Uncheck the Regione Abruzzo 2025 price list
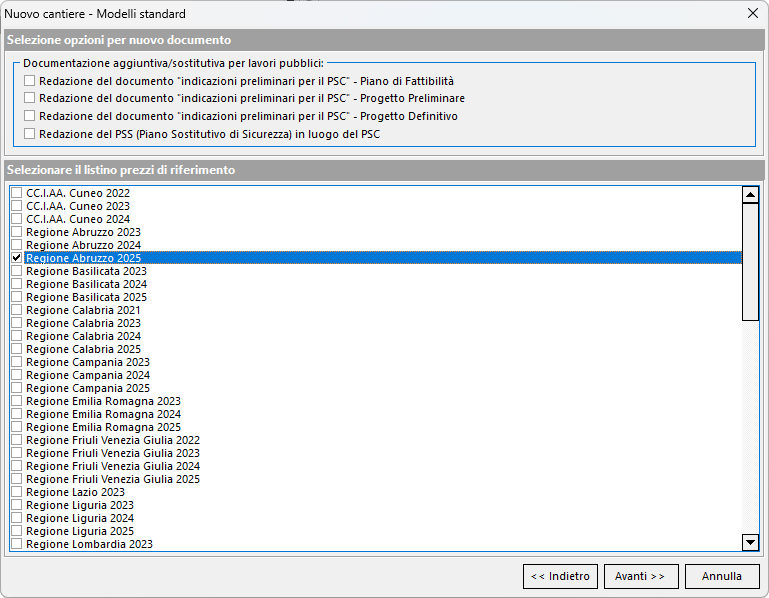This screenshot has width=769, height=598. click(x=16, y=258)
